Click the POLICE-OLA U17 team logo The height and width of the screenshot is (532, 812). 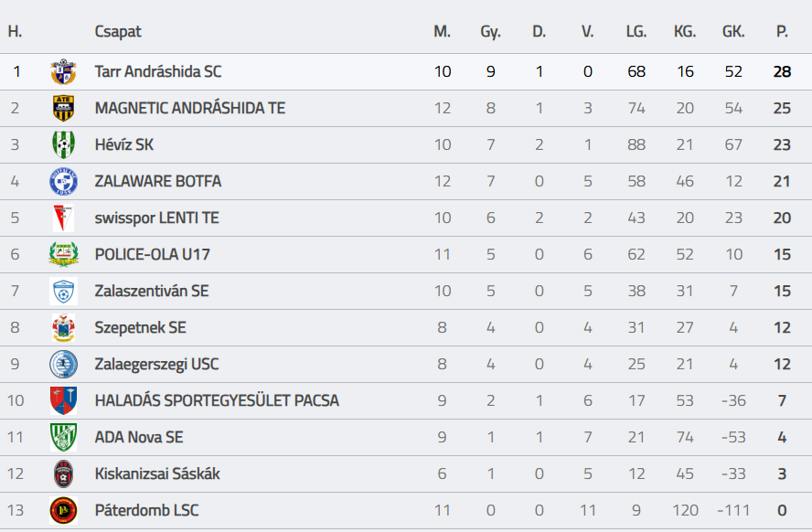[63, 255]
